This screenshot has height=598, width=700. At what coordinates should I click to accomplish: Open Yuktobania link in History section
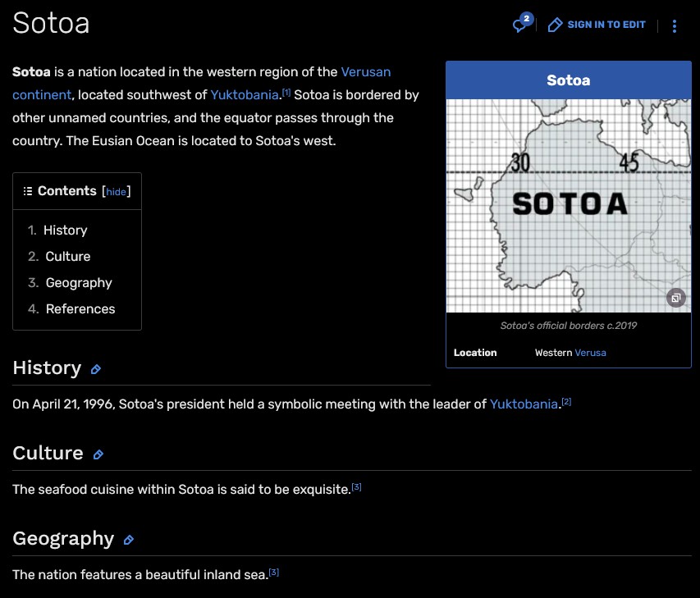pyautogui.click(x=524, y=404)
